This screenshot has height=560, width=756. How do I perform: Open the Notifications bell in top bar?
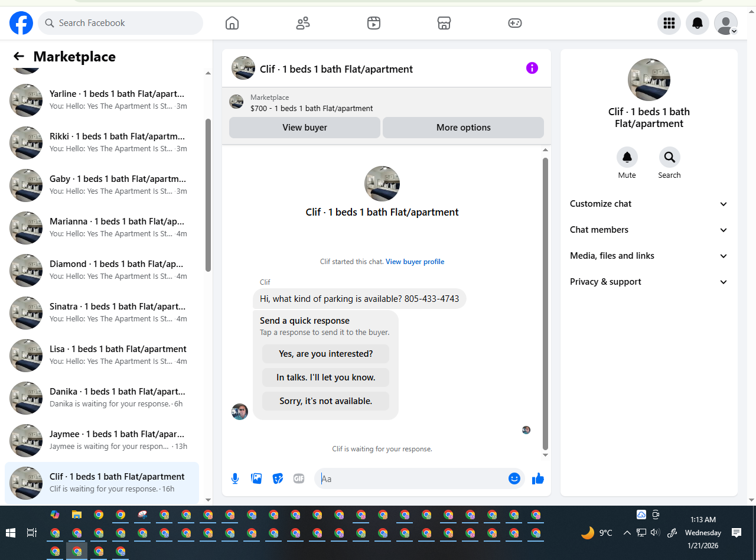698,23
